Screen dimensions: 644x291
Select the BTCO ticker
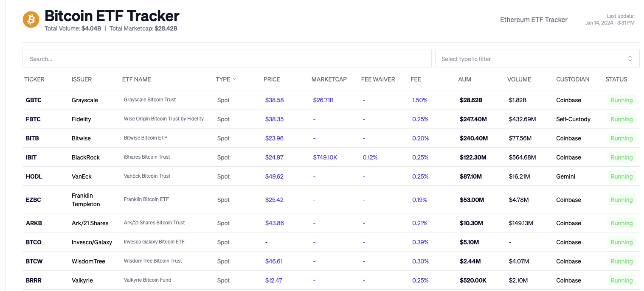34,242
